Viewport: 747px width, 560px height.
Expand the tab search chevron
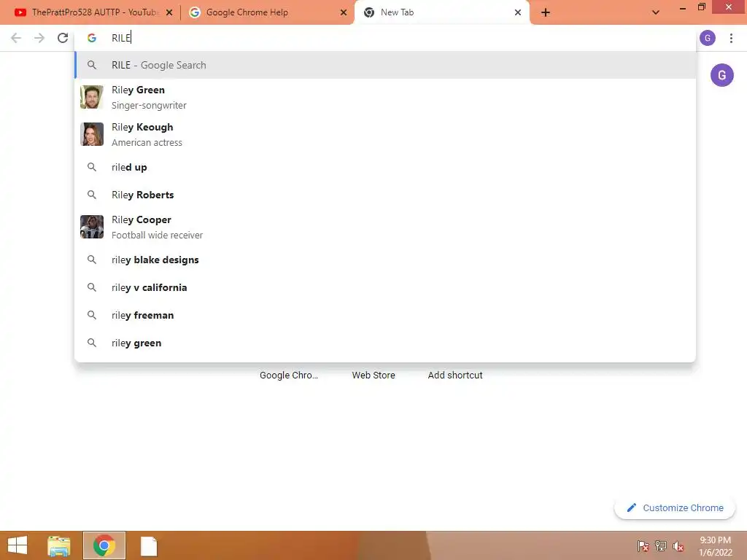(656, 13)
